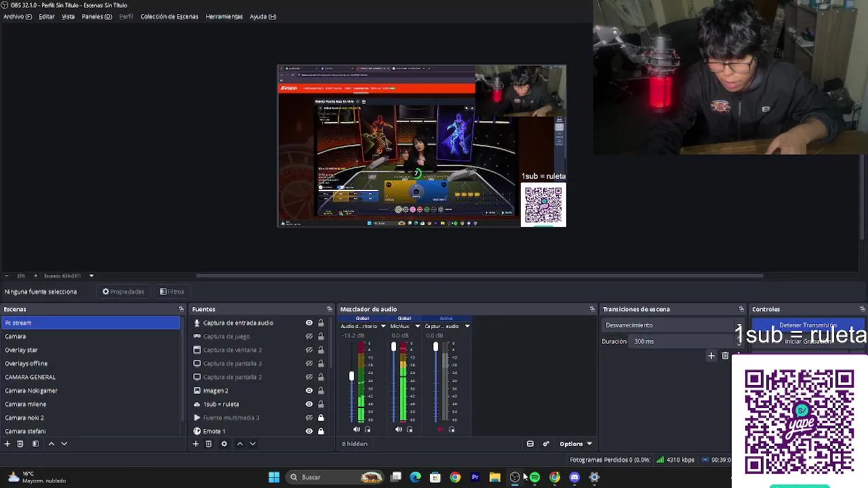Image resolution: width=868 pixels, height=488 pixels.
Task: Remove selected scene with trash icon
Action: coord(20,444)
